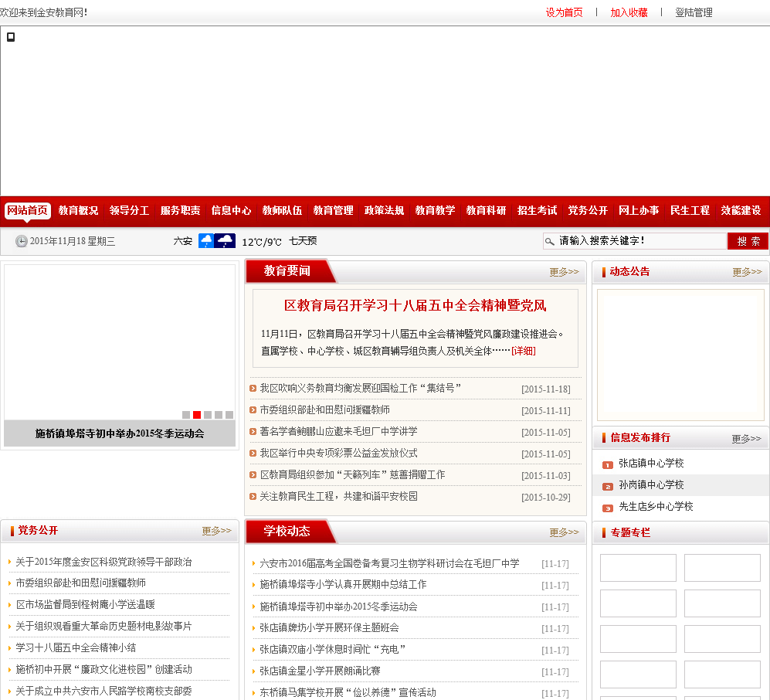The width and height of the screenshot is (770, 700).
Task: Click the first blue weather icon
Action: [x=206, y=241]
